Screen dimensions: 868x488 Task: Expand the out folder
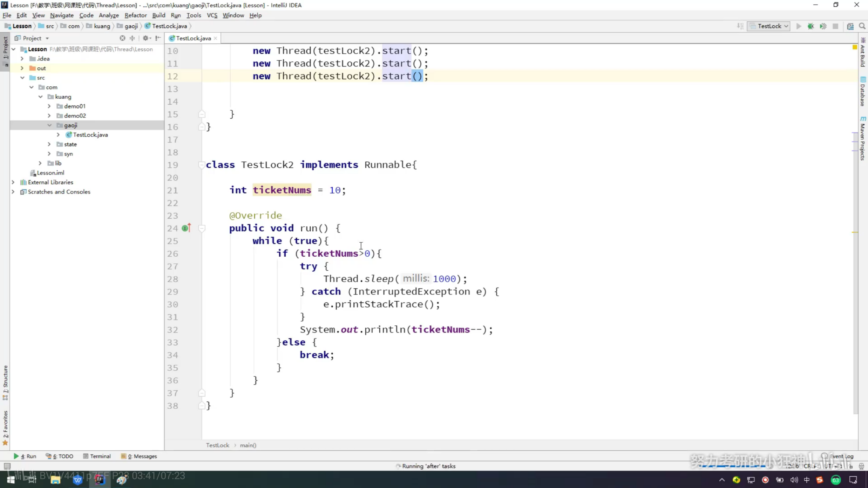coord(22,68)
